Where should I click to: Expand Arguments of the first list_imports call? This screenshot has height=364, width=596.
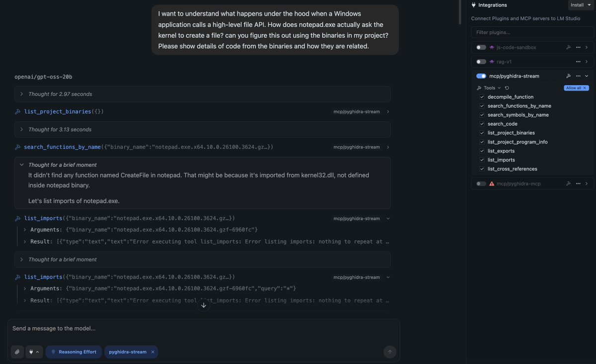click(25, 229)
